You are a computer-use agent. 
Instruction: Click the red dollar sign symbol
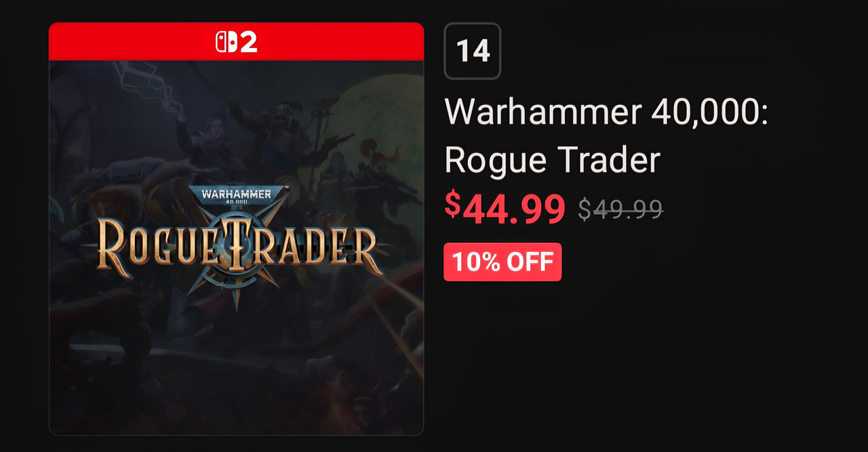coord(453,205)
